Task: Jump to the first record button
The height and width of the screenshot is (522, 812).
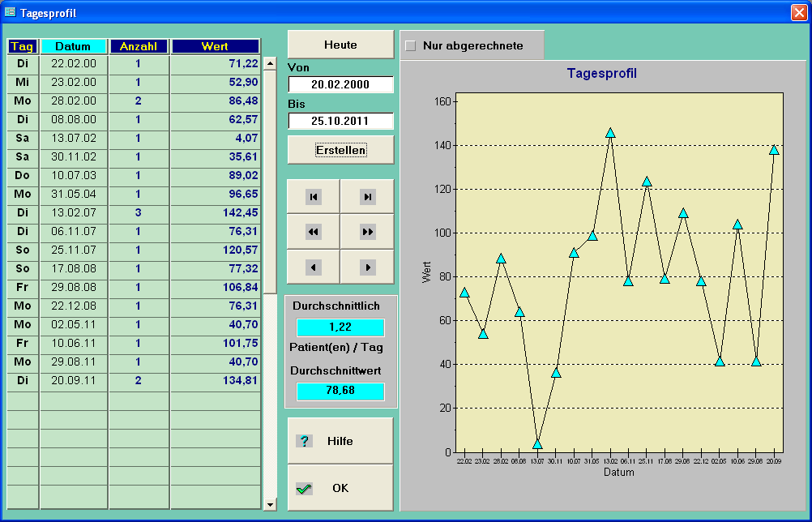Action: click(314, 197)
